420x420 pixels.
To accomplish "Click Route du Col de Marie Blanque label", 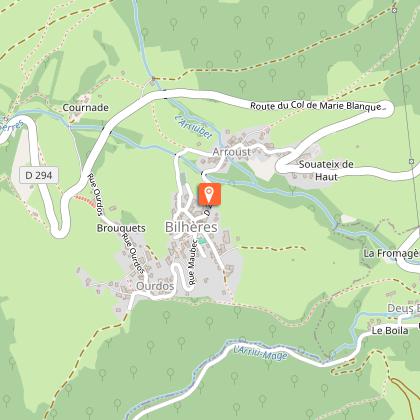I will pyautogui.click(x=316, y=106).
